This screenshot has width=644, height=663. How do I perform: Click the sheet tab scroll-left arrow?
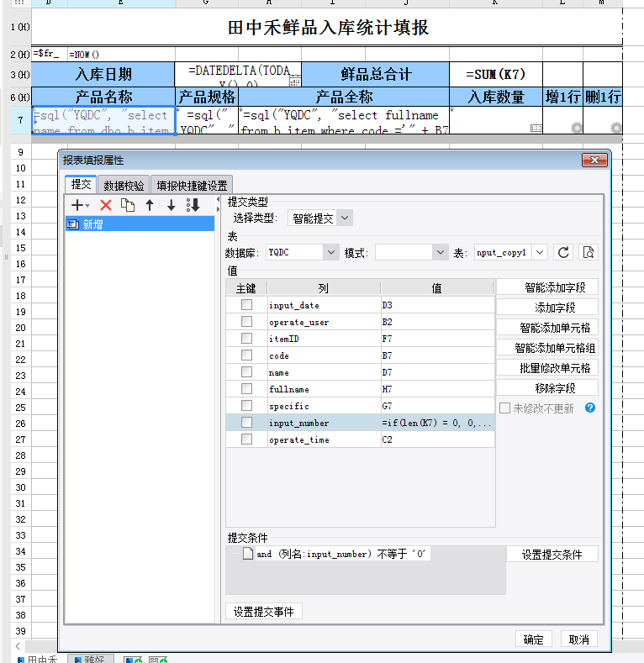[18, 646]
